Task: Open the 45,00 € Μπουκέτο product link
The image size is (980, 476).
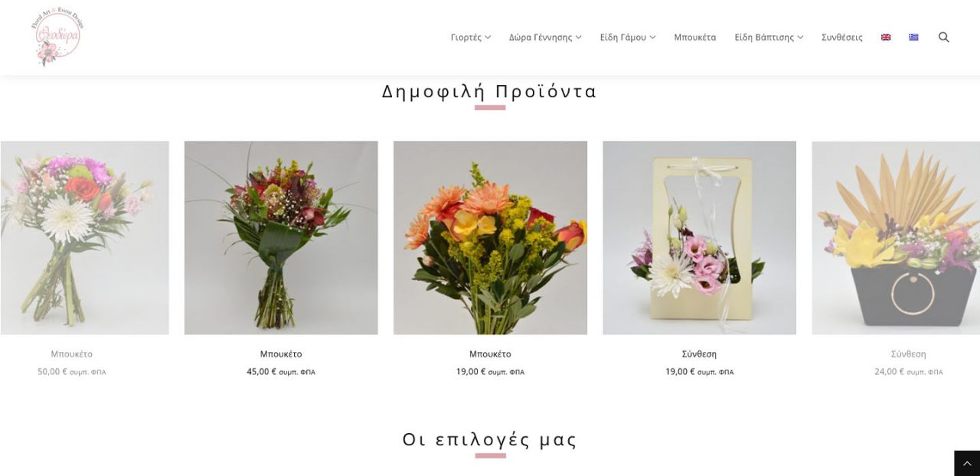Action: tap(281, 354)
